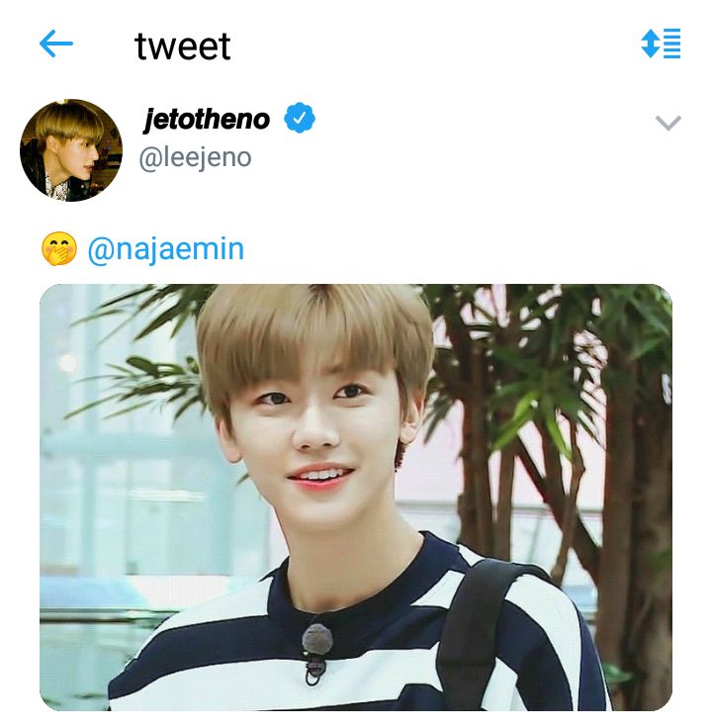Expand the tweet options chevron
Viewport: 712px width, 728px height.
668,123
